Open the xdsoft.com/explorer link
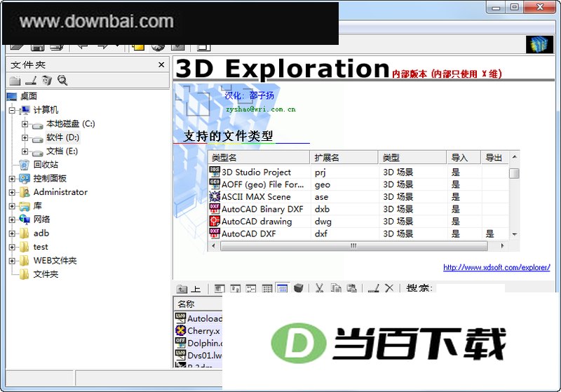This screenshot has height=392, width=561. click(496, 267)
